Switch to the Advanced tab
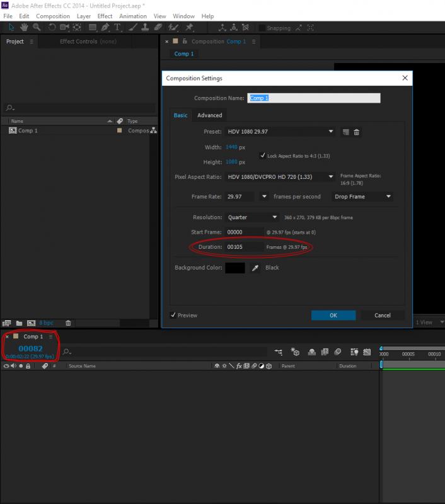The width and height of the screenshot is (445, 504). 209,115
